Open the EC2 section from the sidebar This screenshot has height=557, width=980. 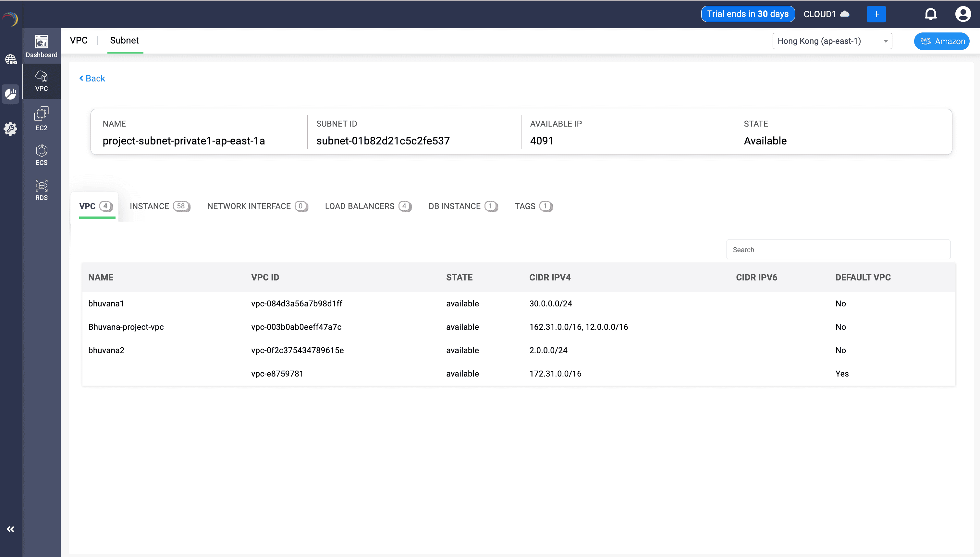coord(41,118)
